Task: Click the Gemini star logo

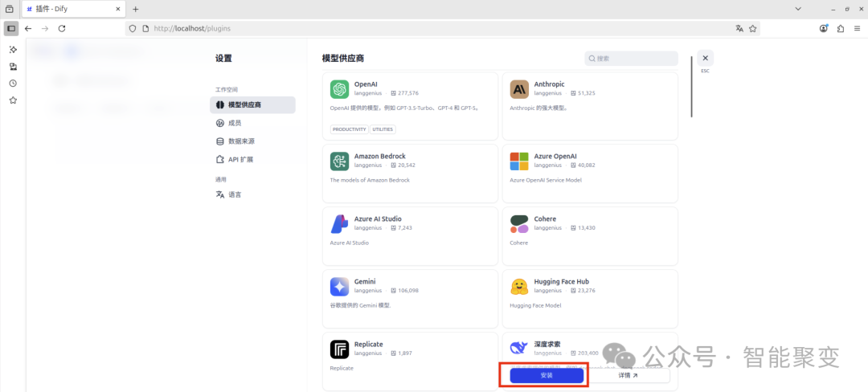Action: (x=339, y=287)
